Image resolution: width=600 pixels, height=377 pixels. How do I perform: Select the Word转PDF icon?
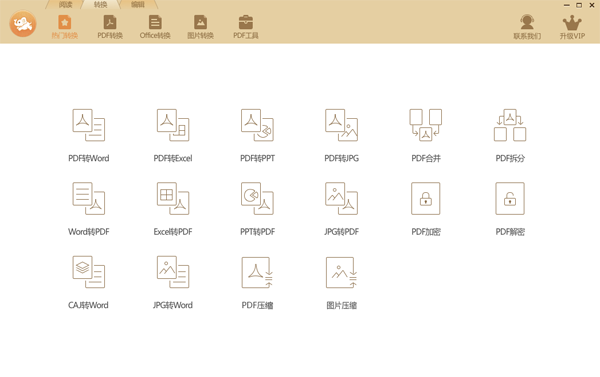(x=89, y=198)
